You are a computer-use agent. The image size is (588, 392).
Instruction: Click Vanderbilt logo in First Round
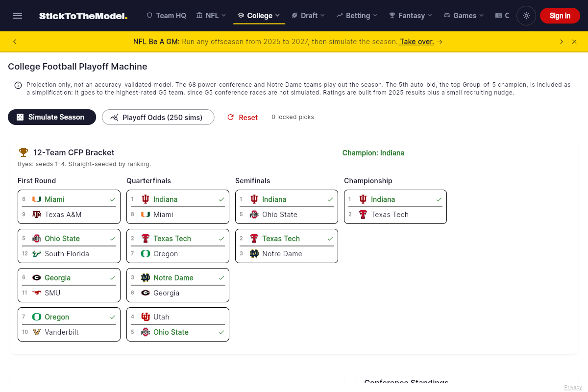point(37,332)
